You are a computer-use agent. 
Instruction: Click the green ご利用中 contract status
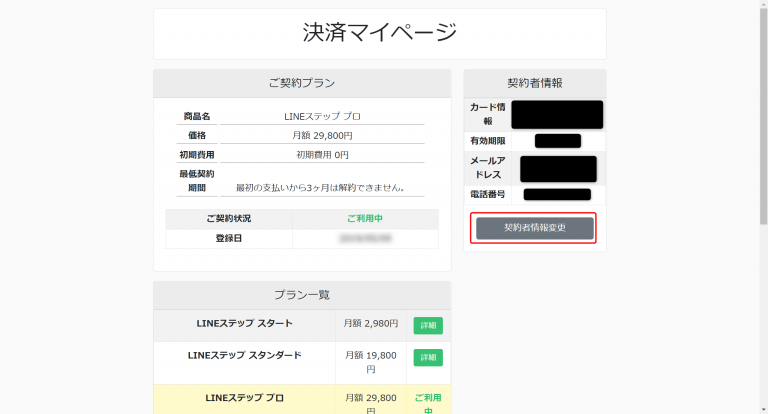(365, 219)
